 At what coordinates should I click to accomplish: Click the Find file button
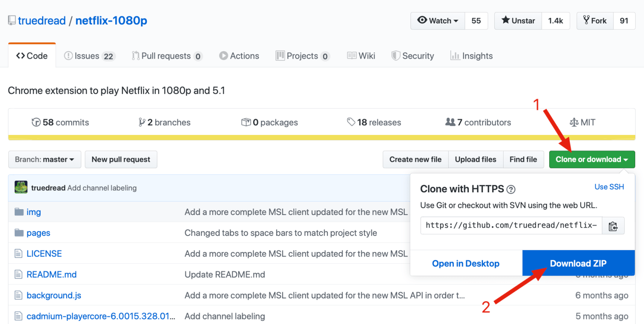[x=523, y=159]
